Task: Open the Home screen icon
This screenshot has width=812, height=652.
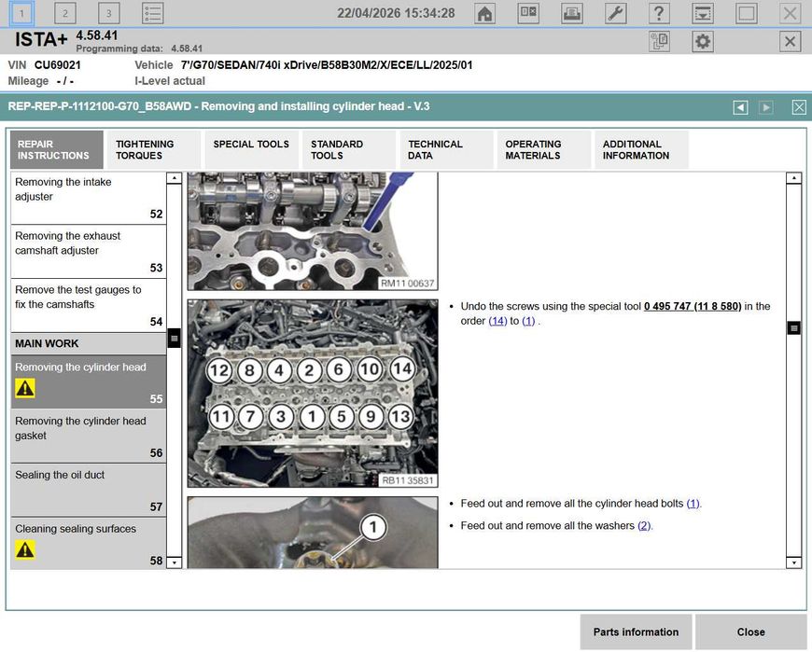Action: tap(484, 13)
